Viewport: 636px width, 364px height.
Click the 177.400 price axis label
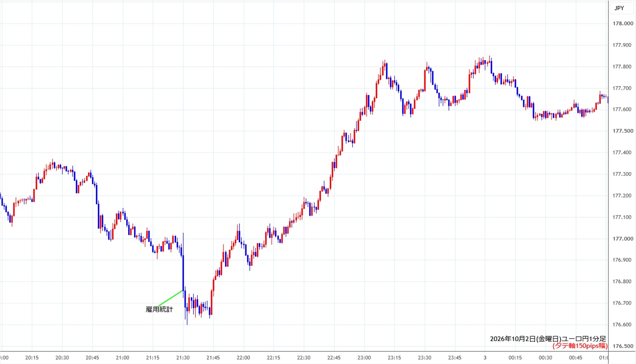622,152
